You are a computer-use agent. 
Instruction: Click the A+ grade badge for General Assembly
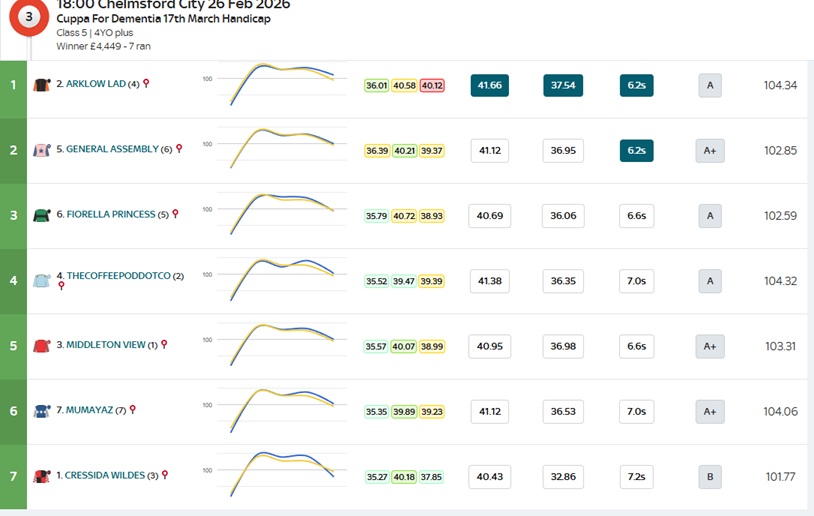(710, 150)
